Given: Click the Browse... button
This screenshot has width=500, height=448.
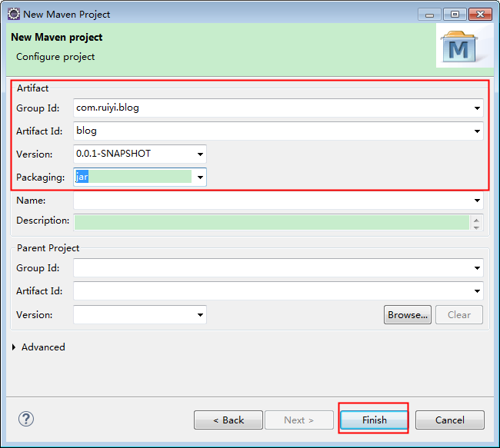Looking at the screenshot, I should [x=408, y=315].
